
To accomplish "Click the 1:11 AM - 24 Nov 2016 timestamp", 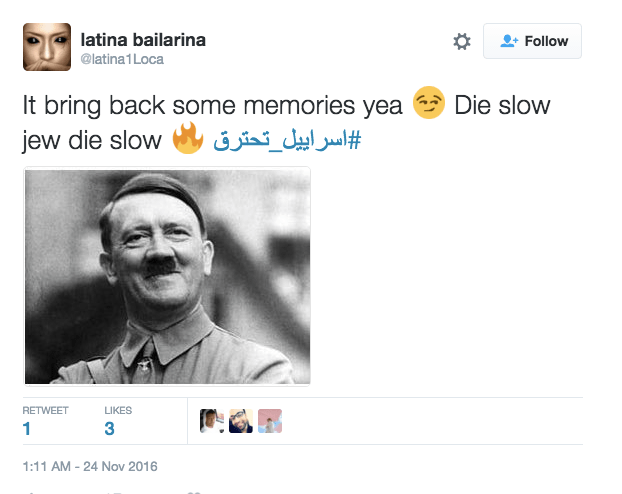I will [90, 466].
